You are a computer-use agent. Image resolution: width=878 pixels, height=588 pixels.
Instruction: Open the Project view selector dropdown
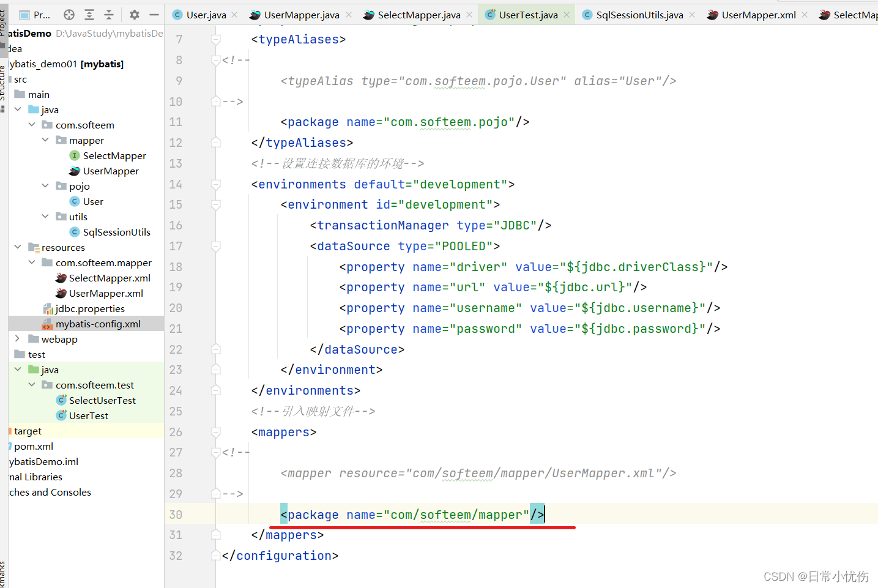pyautogui.click(x=35, y=15)
